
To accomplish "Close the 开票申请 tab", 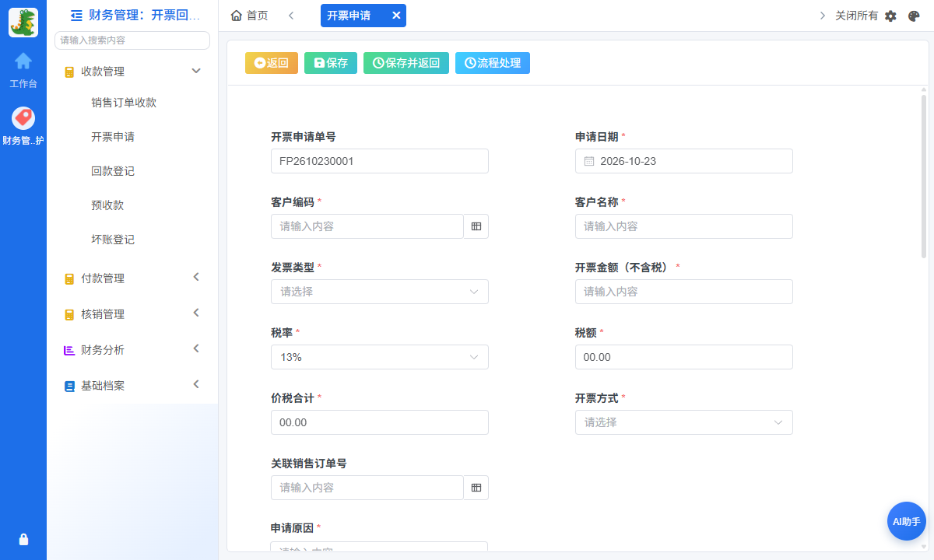I will point(396,16).
